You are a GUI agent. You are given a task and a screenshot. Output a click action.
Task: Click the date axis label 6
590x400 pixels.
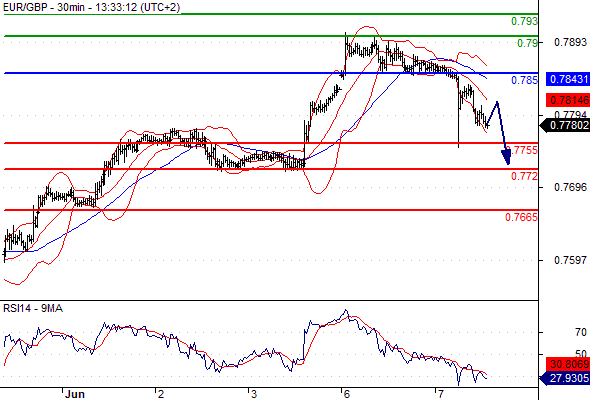pos(347,394)
